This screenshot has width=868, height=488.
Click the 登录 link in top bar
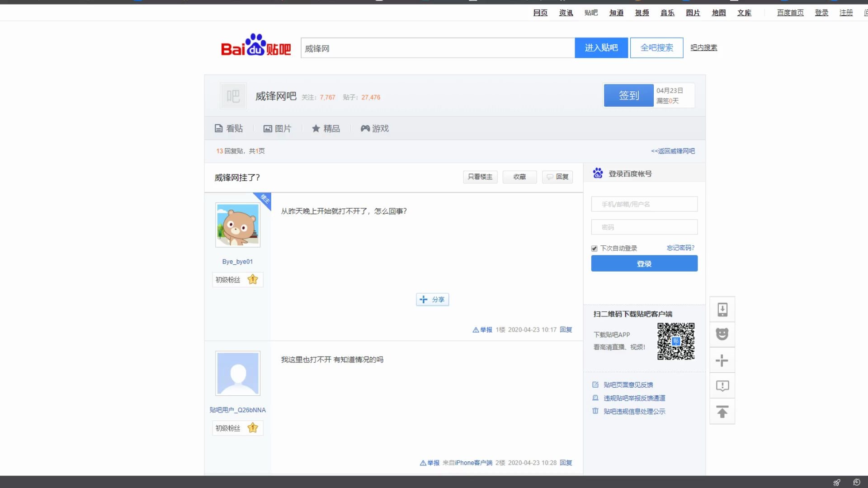pos(821,13)
